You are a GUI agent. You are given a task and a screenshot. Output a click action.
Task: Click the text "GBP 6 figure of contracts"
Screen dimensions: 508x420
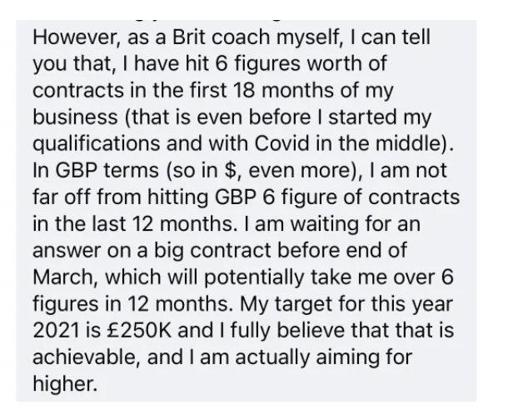click(336, 197)
